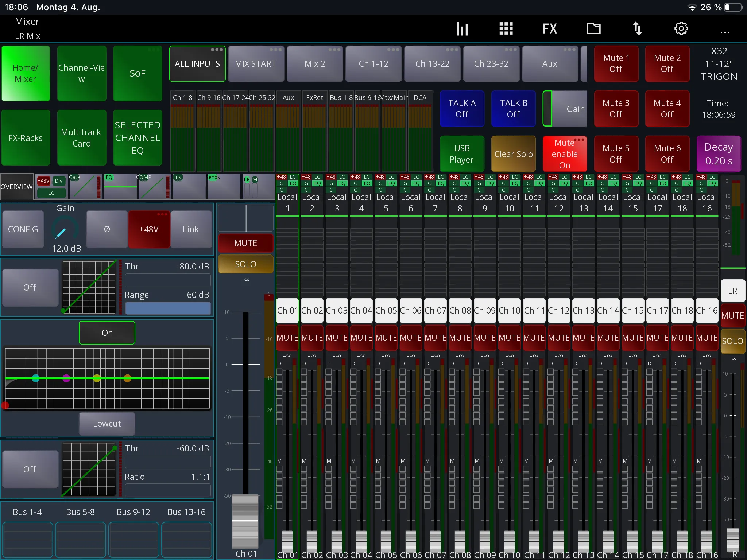Turn off the EQ On toggle
747x560 pixels.
point(107,332)
